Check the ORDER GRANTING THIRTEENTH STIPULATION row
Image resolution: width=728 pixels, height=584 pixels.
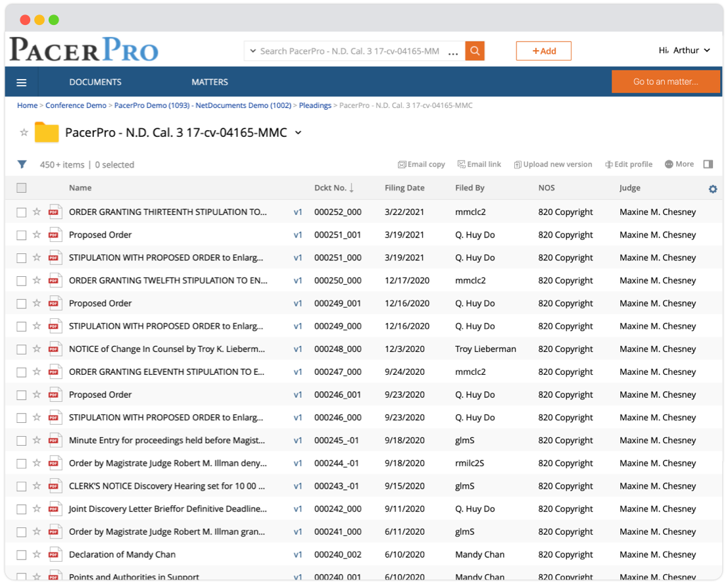(x=21, y=212)
